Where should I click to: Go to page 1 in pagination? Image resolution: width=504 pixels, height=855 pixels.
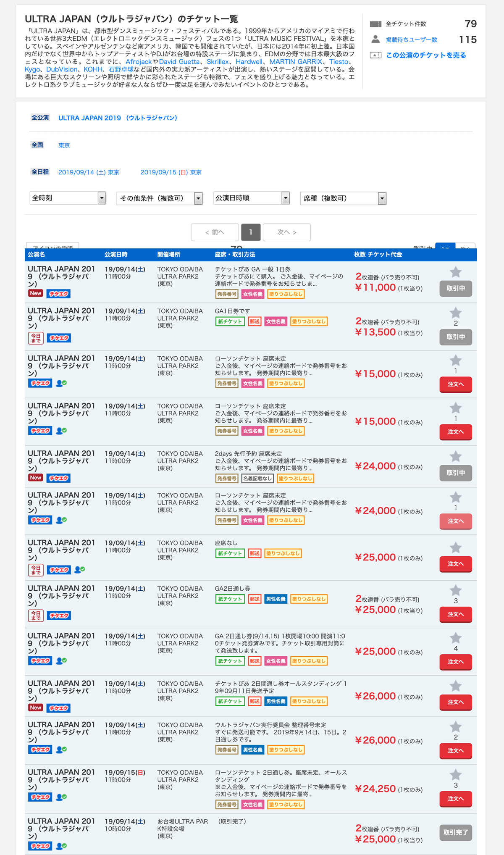(251, 232)
